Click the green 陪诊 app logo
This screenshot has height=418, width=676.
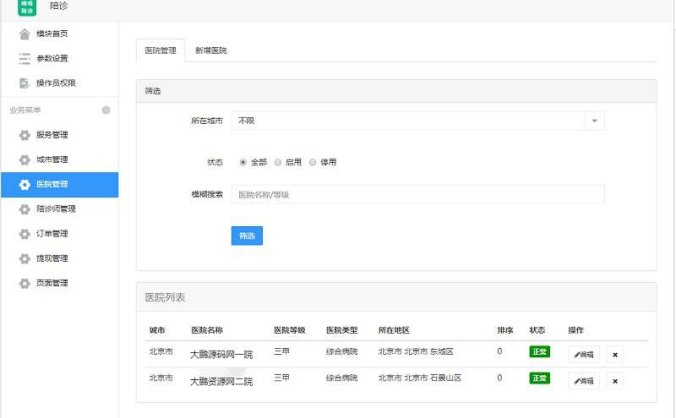tap(27, 7)
